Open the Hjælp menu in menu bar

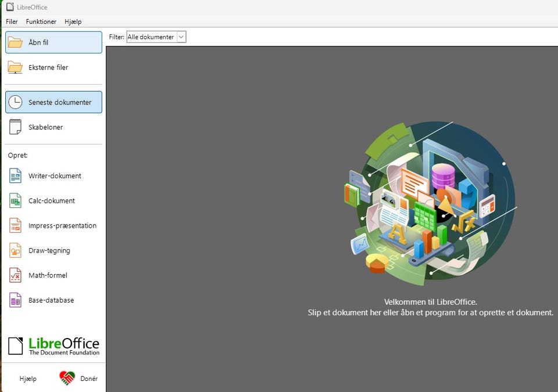(73, 21)
